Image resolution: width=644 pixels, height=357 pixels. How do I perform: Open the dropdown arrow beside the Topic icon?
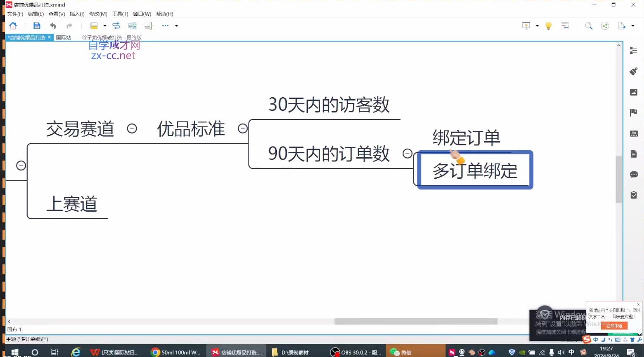coord(105,26)
